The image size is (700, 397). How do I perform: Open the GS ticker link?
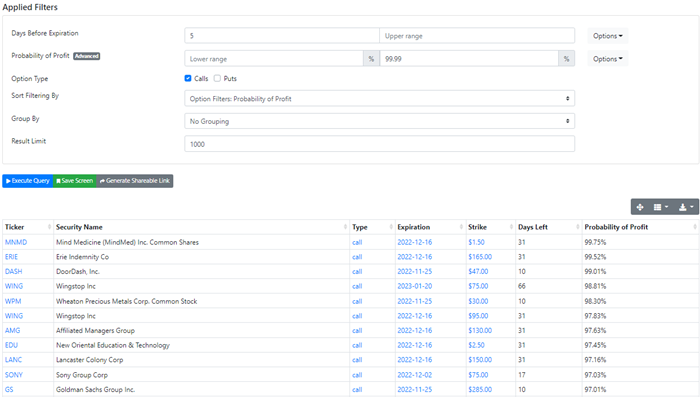(x=9, y=389)
